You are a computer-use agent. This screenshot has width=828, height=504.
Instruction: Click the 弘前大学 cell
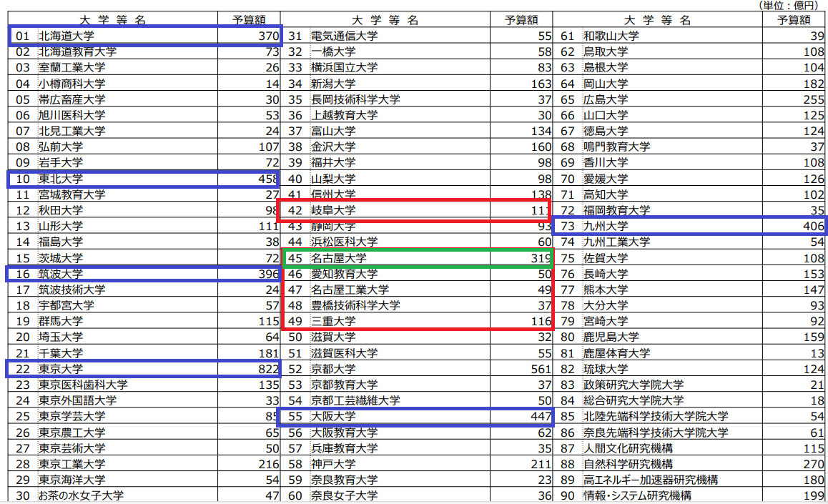click(61, 147)
